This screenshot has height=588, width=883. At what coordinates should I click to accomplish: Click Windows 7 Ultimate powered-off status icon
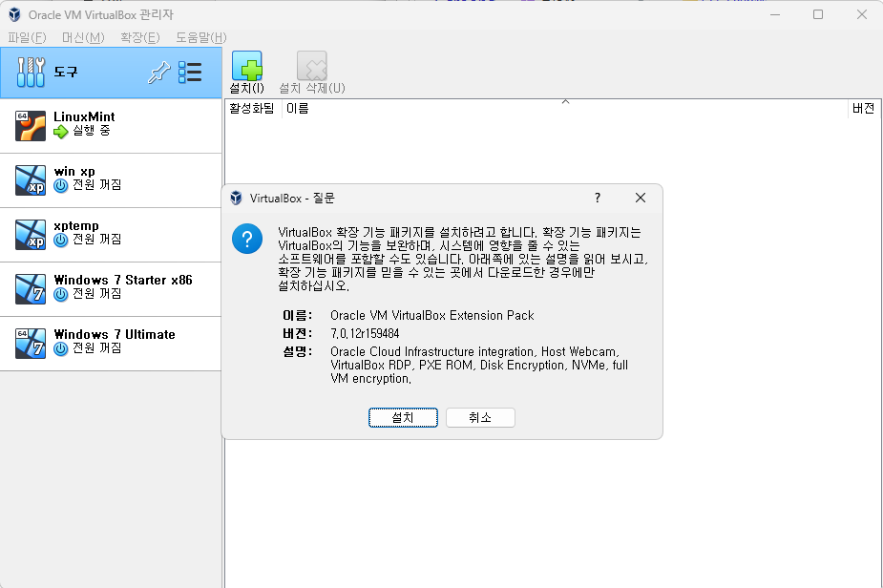tap(61, 349)
